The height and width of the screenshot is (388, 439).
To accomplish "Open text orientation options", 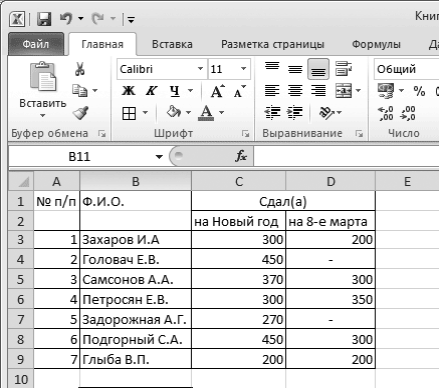I will tap(330, 113).
